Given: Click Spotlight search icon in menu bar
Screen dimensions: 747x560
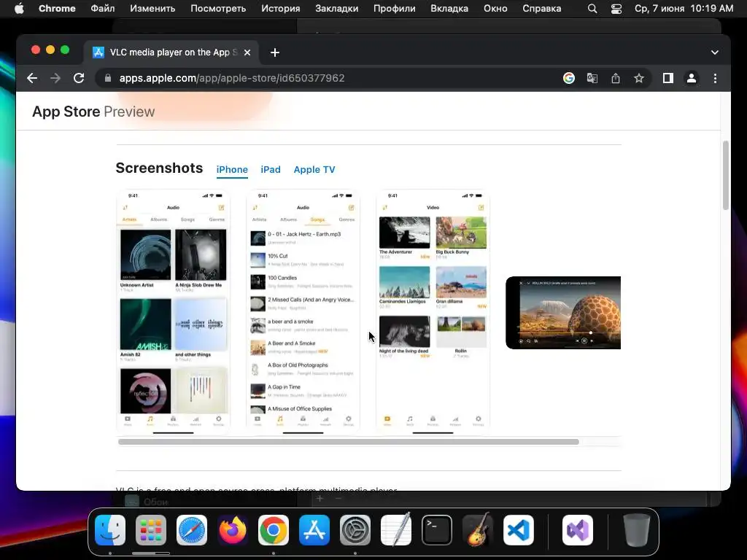Looking at the screenshot, I should click(592, 9).
